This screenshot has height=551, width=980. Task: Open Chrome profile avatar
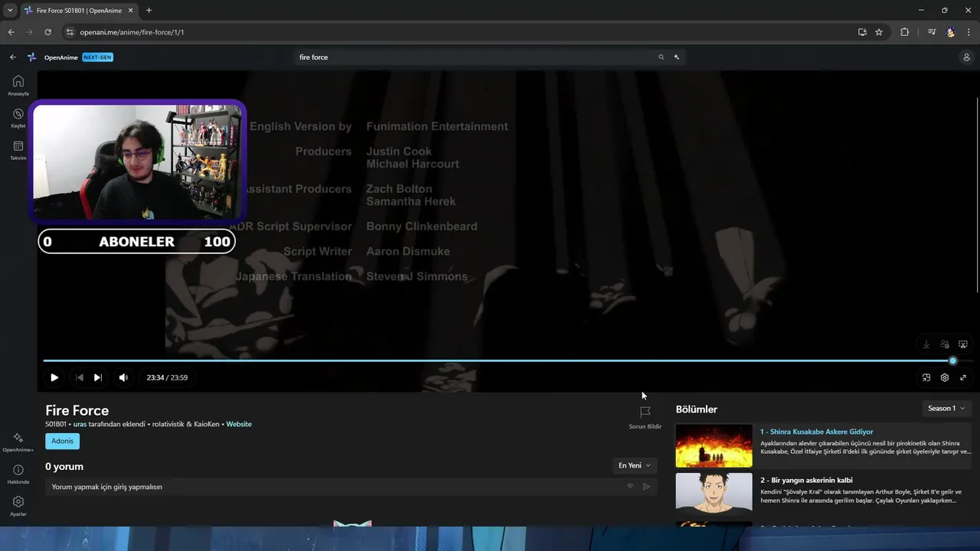coord(950,32)
